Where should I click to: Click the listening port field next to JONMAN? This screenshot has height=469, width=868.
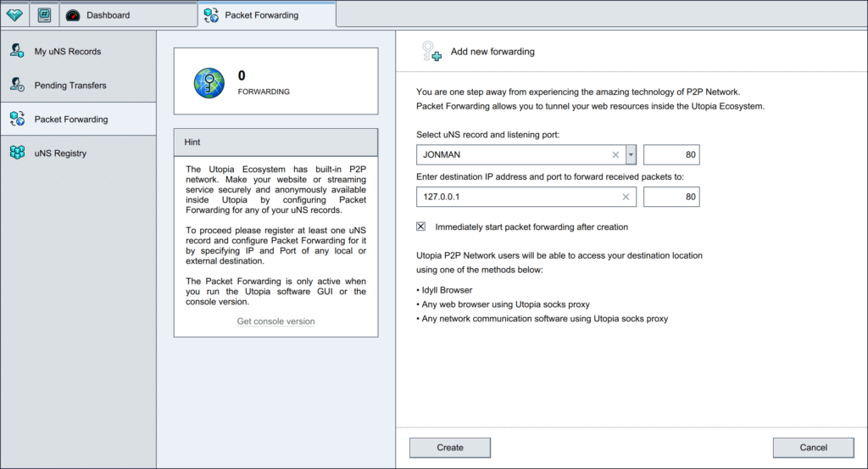coord(671,154)
